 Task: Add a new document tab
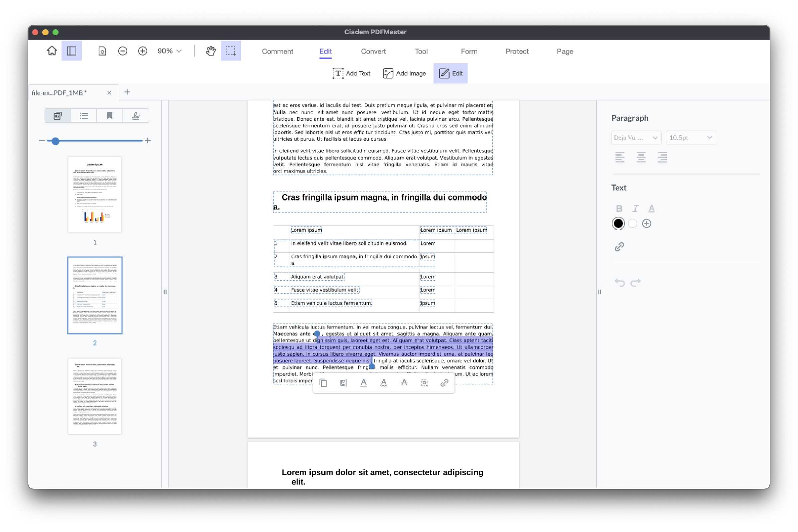coord(127,92)
